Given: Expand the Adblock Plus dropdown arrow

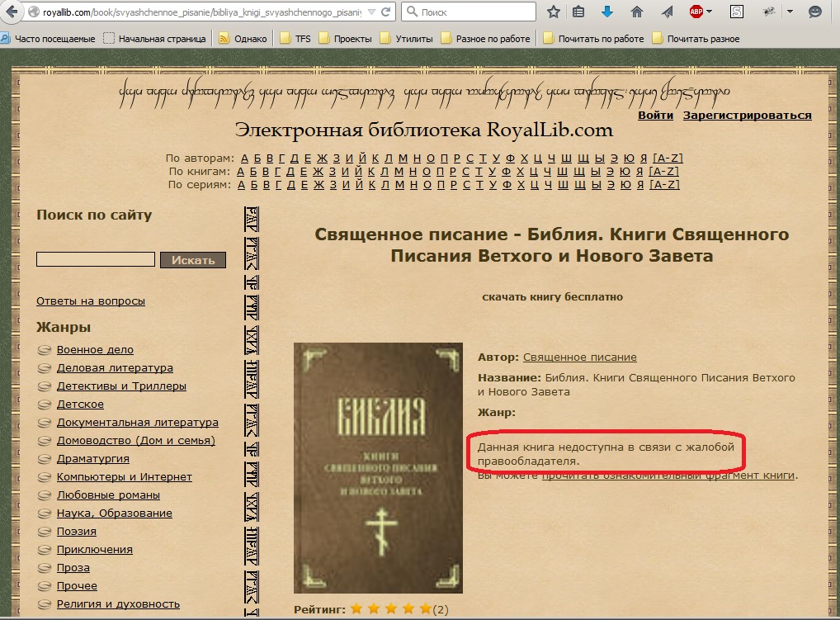Looking at the screenshot, I should pos(710,12).
